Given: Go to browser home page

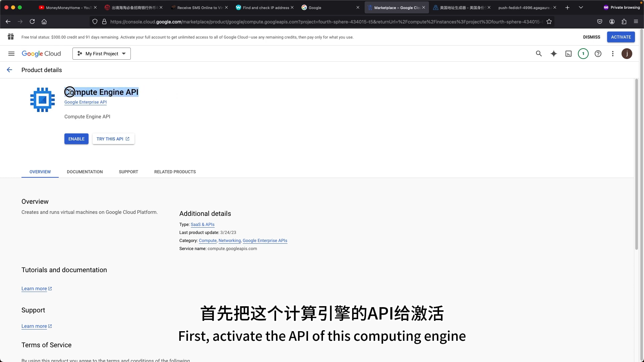Looking at the screenshot, I should coord(44,21).
